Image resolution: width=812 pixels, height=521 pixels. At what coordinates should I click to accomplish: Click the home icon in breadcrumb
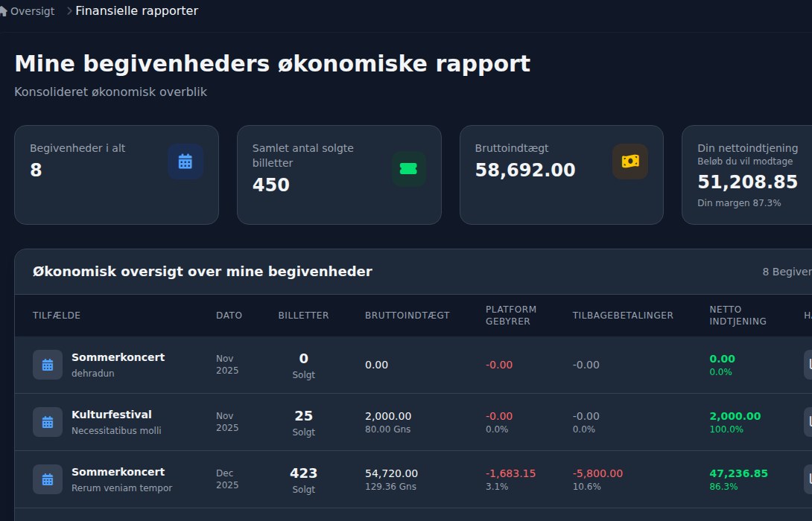click(x=2, y=11)
